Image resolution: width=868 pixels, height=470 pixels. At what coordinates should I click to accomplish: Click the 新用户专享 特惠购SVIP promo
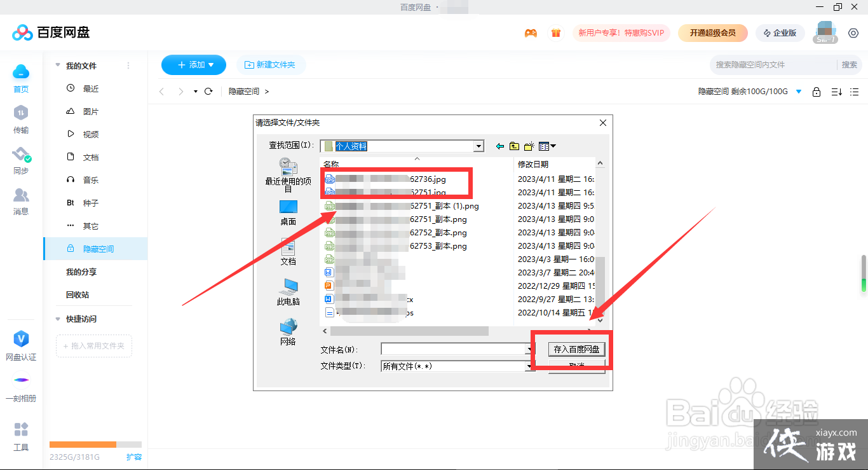click(x=621, y=33)
